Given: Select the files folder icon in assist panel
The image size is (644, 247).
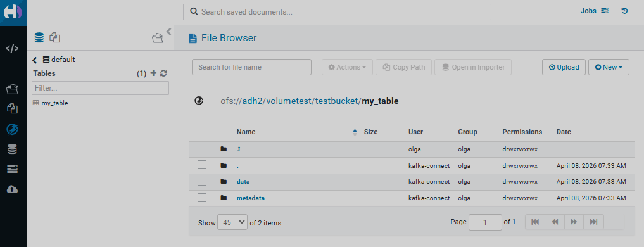Looking at the screenshot, I should [x=157, y=38].
